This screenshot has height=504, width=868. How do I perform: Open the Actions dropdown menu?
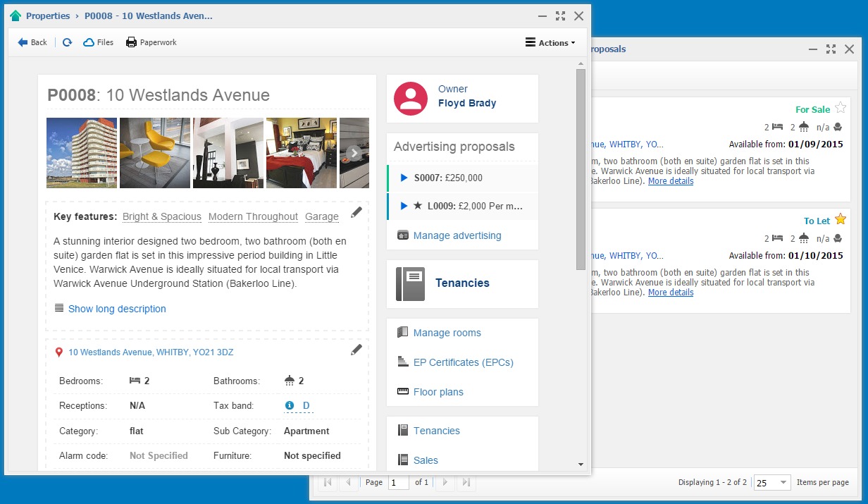click(x=550, y=43)
